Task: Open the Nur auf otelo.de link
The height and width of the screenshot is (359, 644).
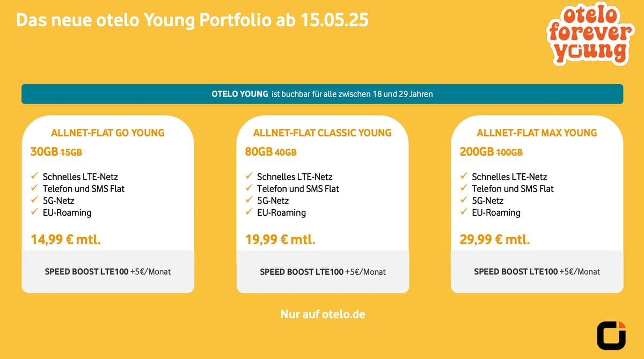Action: pos(323,314)
